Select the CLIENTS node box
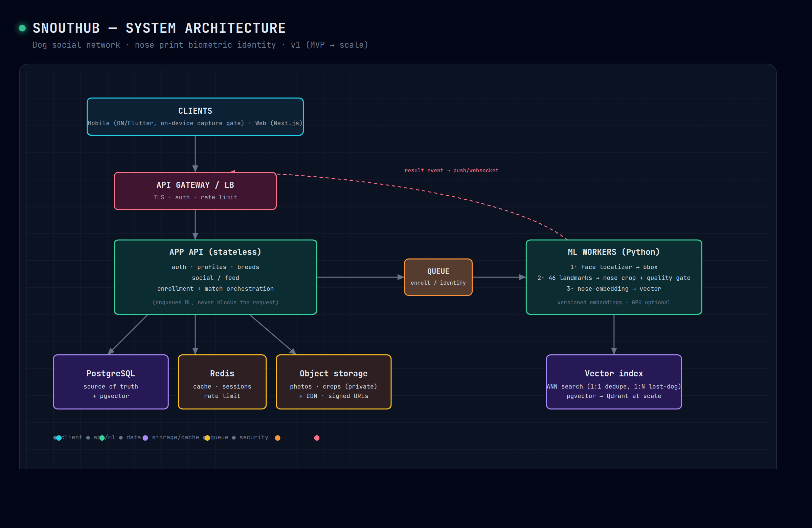 tap(195, 117)
